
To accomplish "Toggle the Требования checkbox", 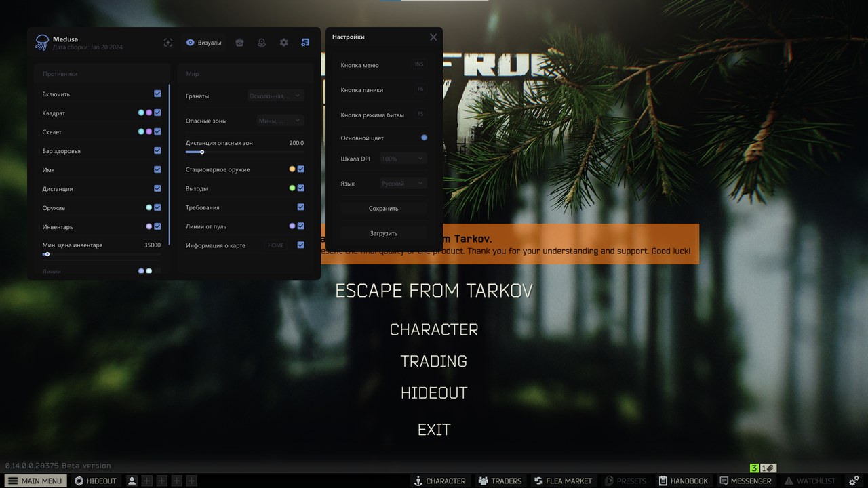I will click(300, 207).
